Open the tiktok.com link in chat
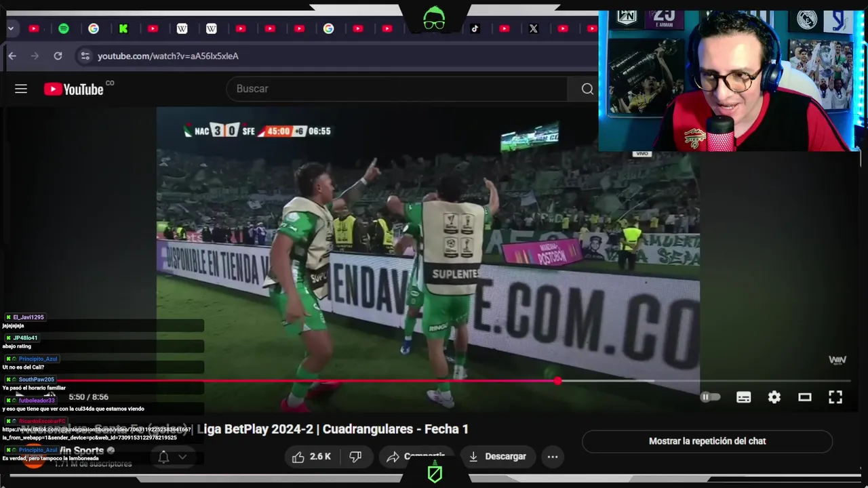The image size is (868, 488). pos(96,433)
